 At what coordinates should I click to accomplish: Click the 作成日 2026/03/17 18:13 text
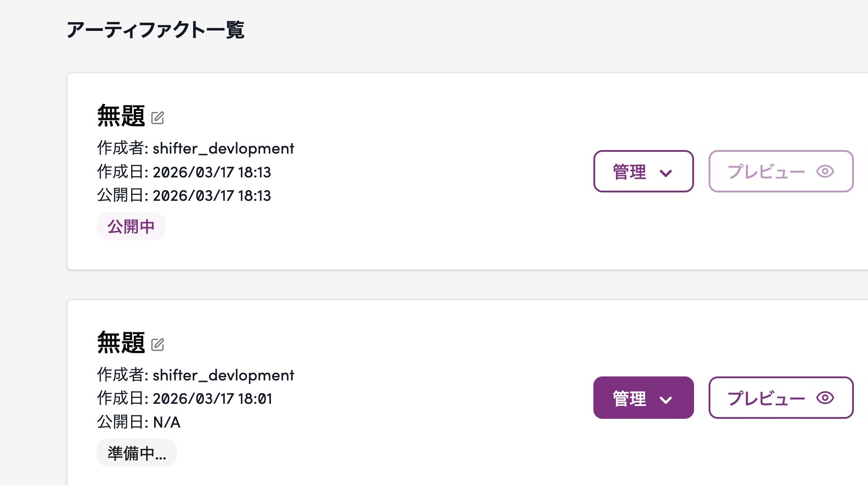coord(211,172)
